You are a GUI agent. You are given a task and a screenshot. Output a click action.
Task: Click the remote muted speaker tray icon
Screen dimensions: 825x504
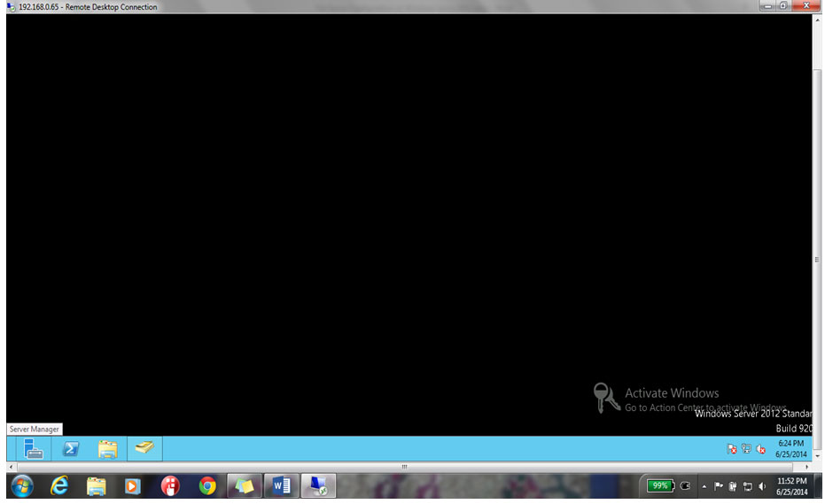(761, 449)
